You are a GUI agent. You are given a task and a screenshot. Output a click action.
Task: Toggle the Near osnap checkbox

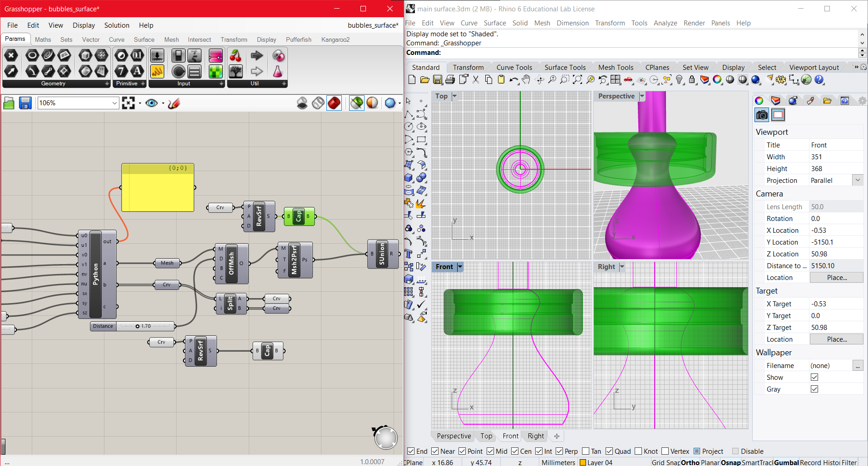point(435,451)
